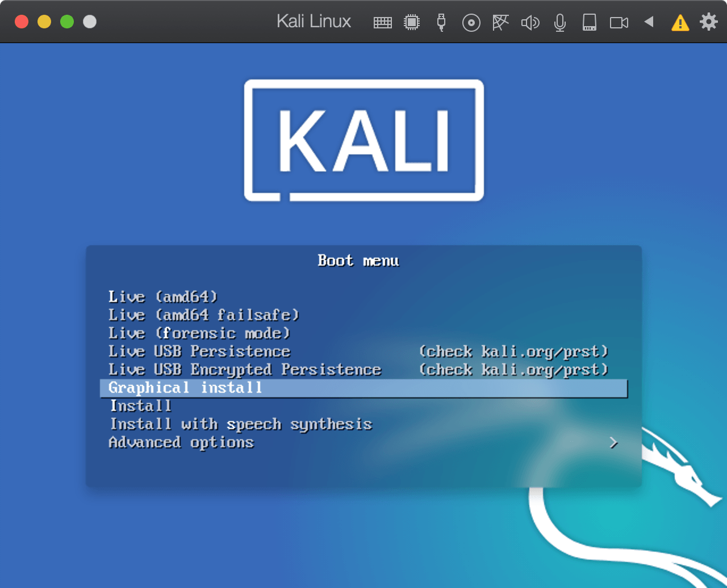
Task: Click the yellow minimize window button
Action: pyautogui.click(x=44, y=22)
